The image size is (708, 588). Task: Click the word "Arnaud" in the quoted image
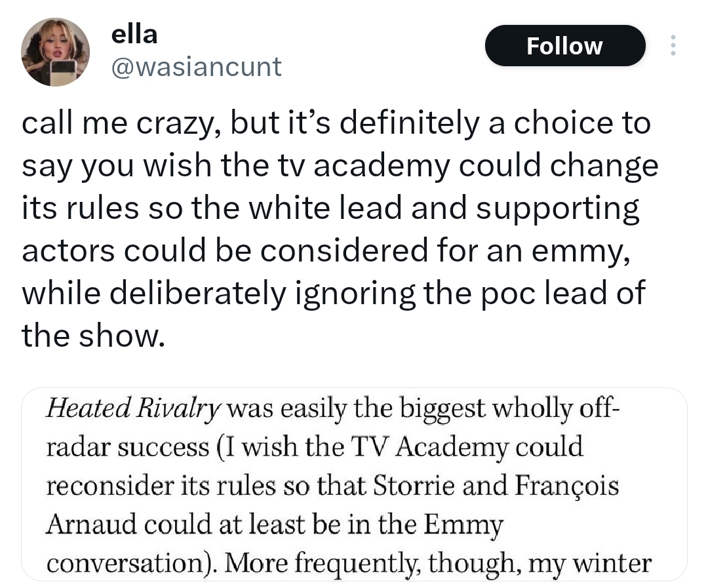click(x=92, y=524)
